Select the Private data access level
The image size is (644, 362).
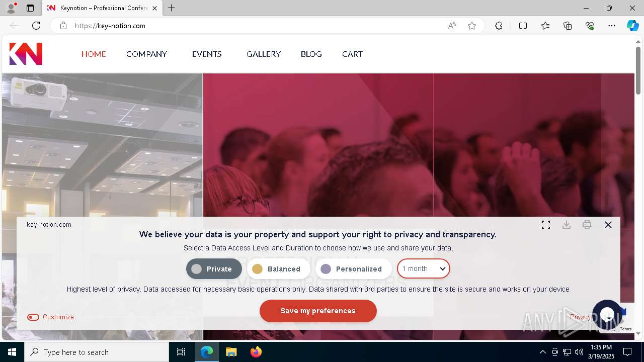(214, 269)
